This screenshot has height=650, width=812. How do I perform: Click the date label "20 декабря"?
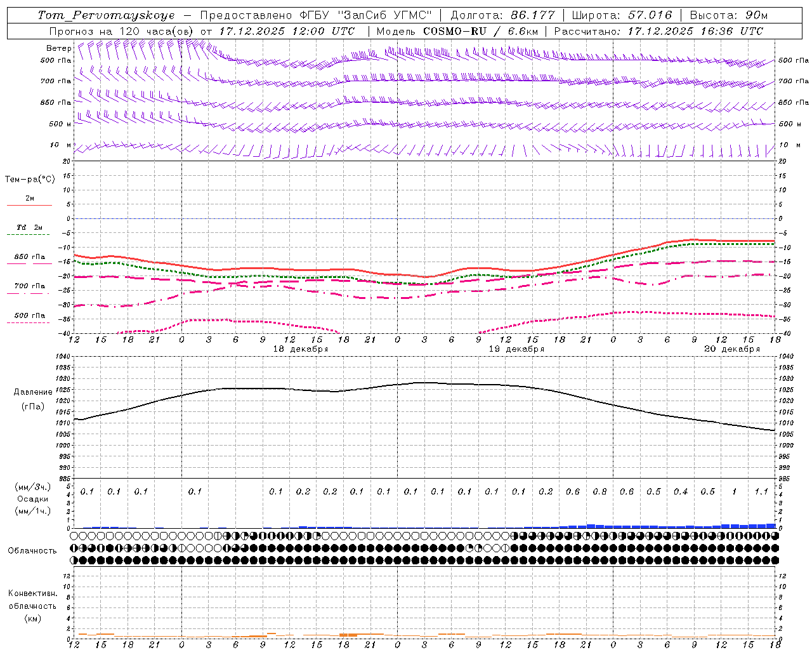(732, 349)
